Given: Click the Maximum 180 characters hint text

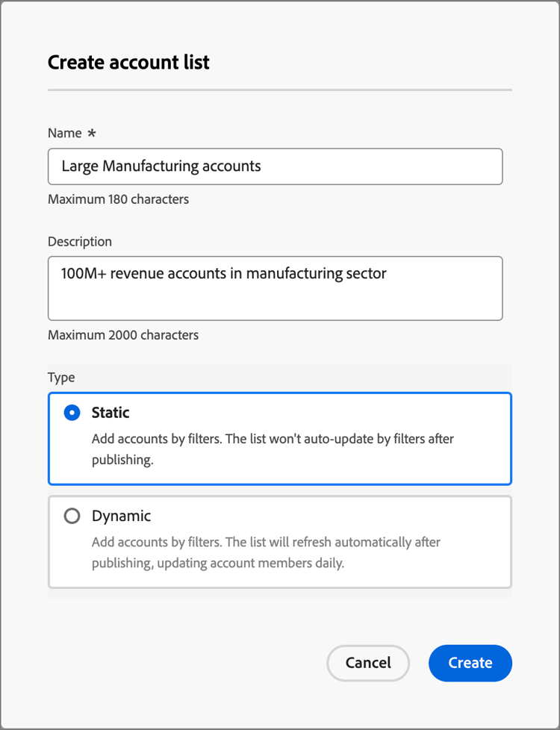Looking at the screenshot, I should pos(118,199).
